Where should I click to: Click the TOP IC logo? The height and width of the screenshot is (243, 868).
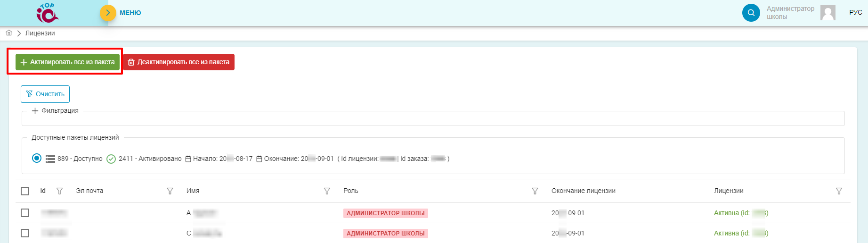48,13
